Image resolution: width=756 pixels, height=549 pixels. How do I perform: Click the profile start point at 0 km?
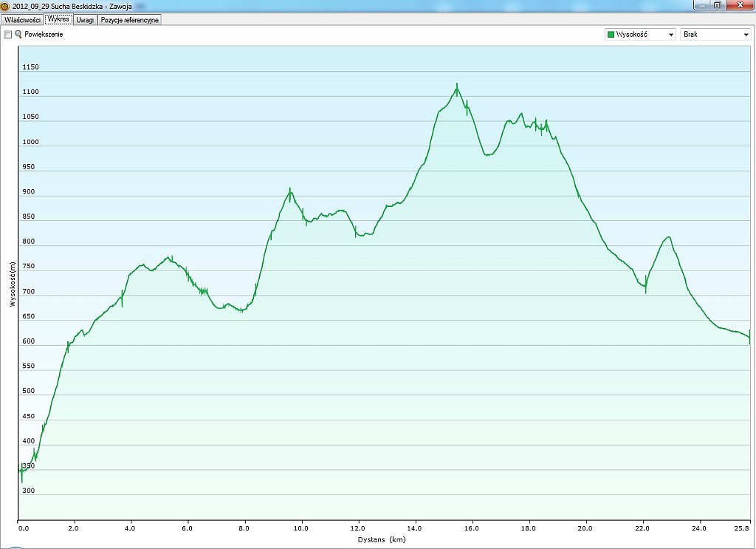(19, 470)
